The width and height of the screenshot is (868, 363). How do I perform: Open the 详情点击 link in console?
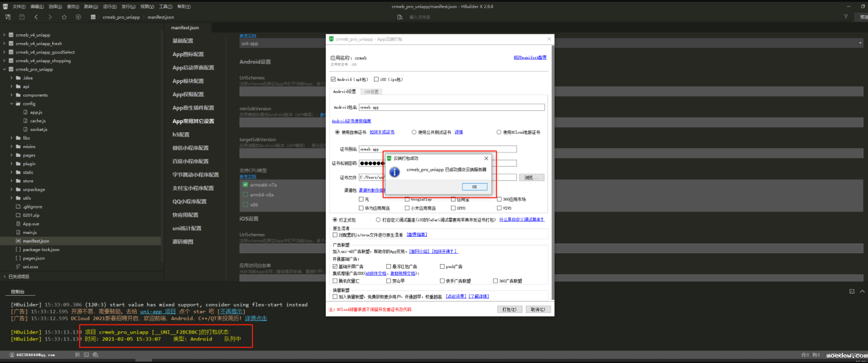(256, 318)
